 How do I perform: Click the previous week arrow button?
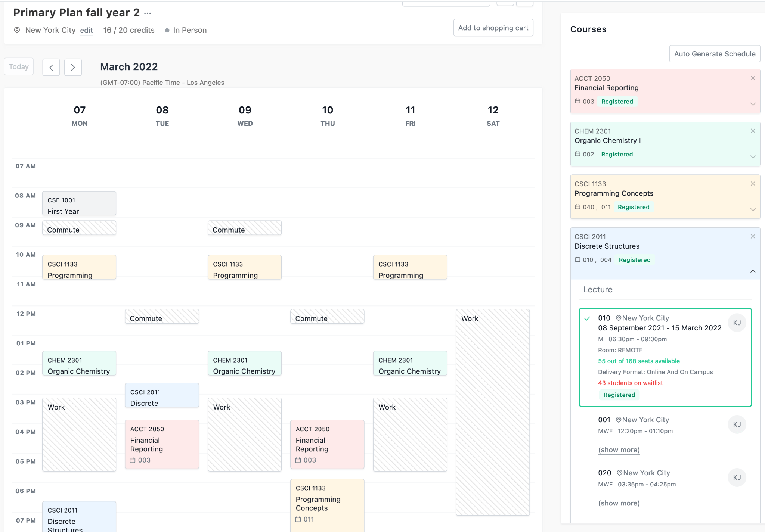[51, 67]
